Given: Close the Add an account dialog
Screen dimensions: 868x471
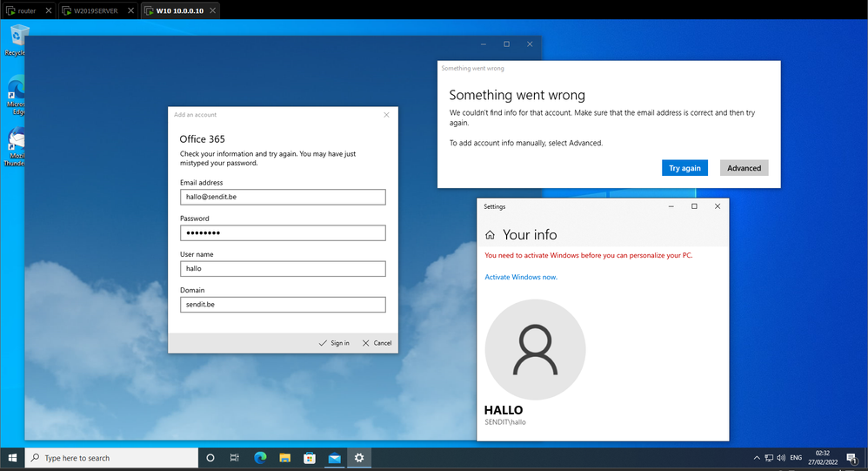Looking at the screenshot, I should pyautogui.click(x=386, y=115).
